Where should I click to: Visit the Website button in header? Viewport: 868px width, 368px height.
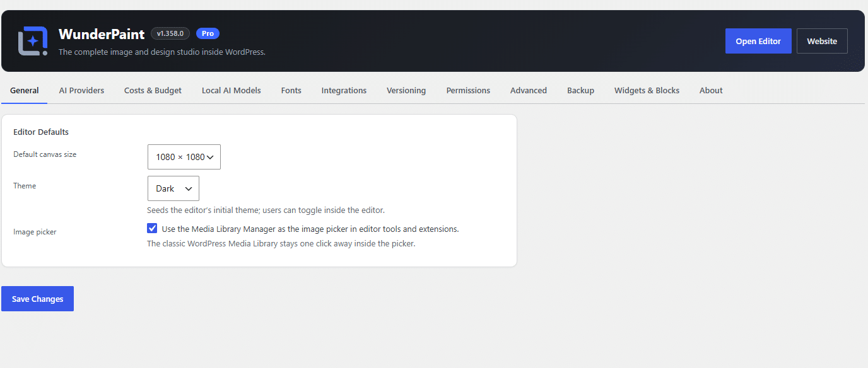click(822, 41)
